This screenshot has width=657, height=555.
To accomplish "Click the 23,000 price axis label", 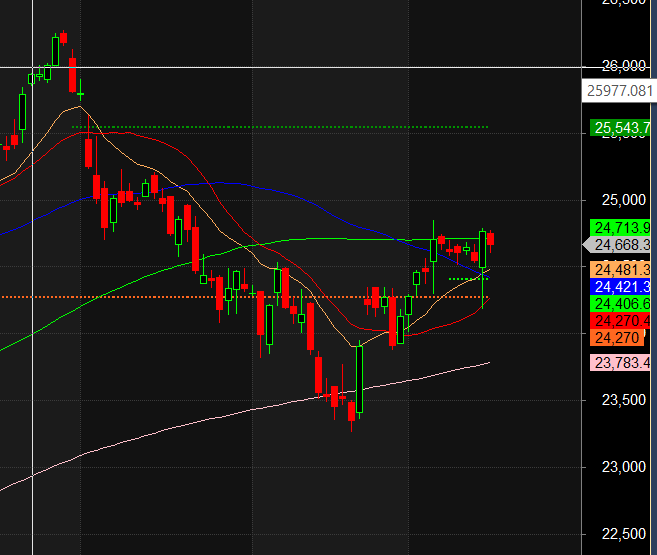I will click(623, 467).
